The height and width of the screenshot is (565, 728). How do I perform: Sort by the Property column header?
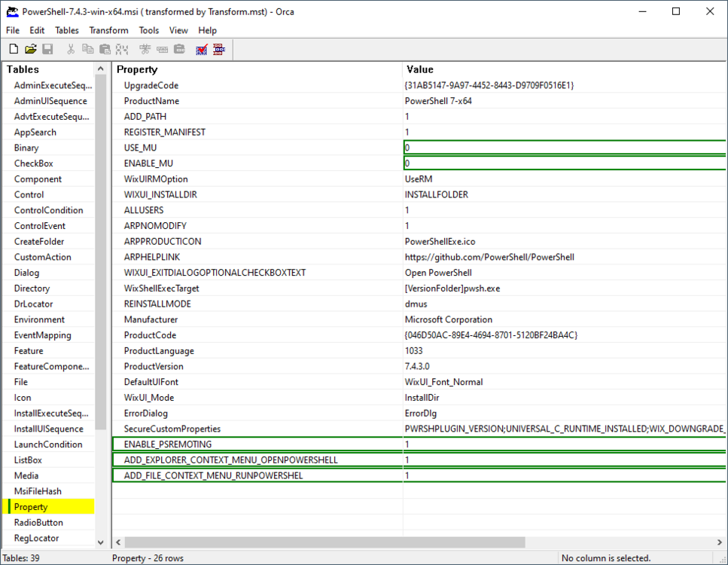click(256, 69)
